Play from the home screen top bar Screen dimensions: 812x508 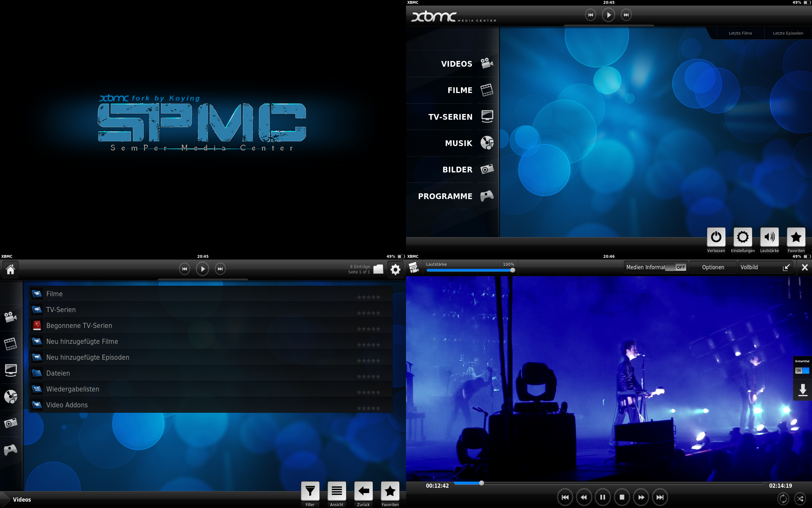click(x=608, y=15)
